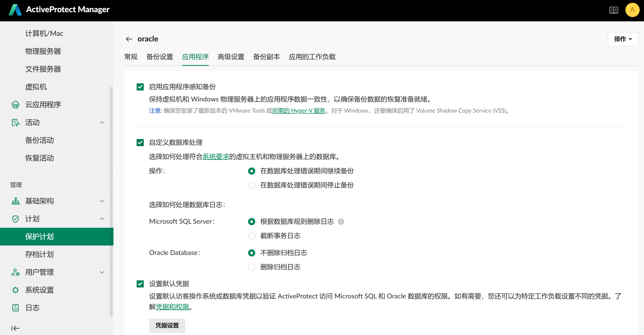Viewport: 644px width, 335px height.
Task: Click the 云应用程序 cloud icon
Action: pos(16,104)
